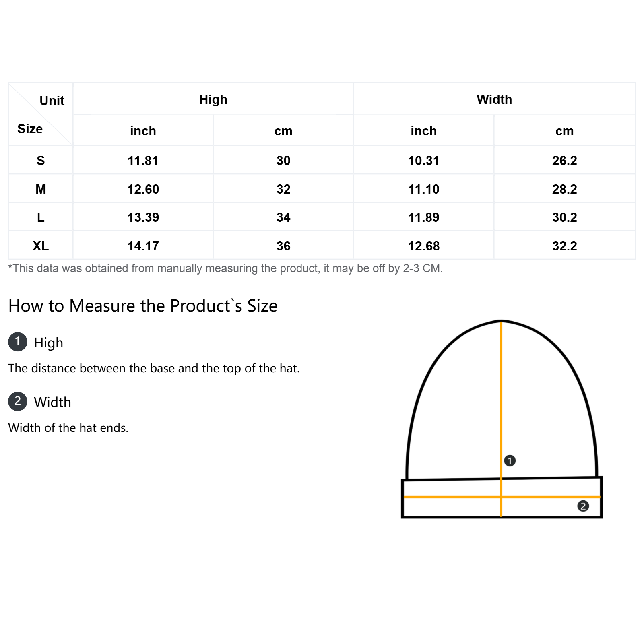Click the 12.68 inch width cell
Viewport: 644px width, 644px height.
click(x=423, y=246)
